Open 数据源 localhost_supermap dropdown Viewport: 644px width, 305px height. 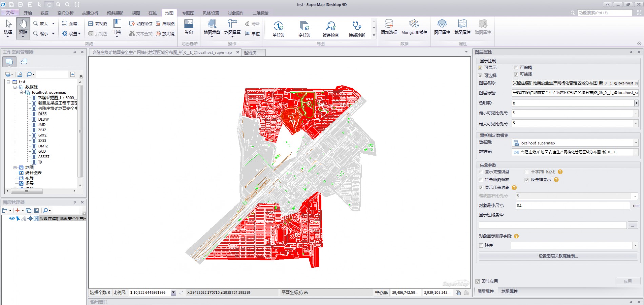pos(636,143)
